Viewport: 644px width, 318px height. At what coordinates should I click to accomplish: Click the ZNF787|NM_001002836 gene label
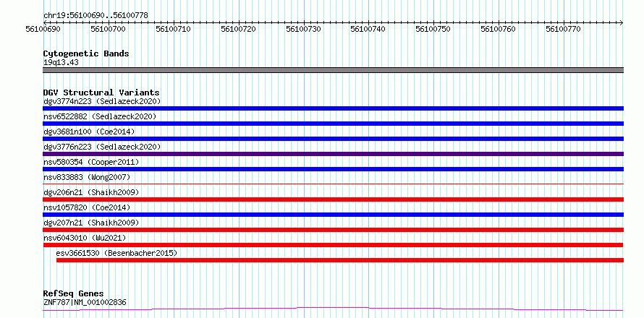85,302
